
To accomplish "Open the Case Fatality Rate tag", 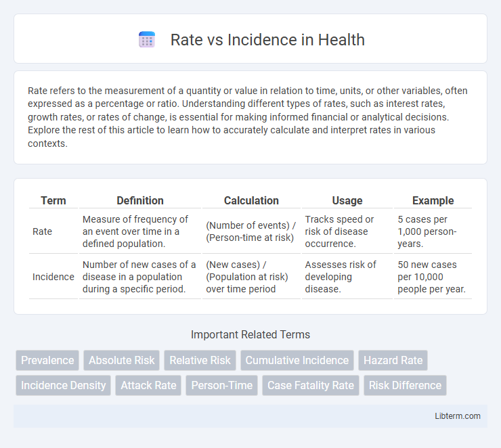I will point(311,386).
